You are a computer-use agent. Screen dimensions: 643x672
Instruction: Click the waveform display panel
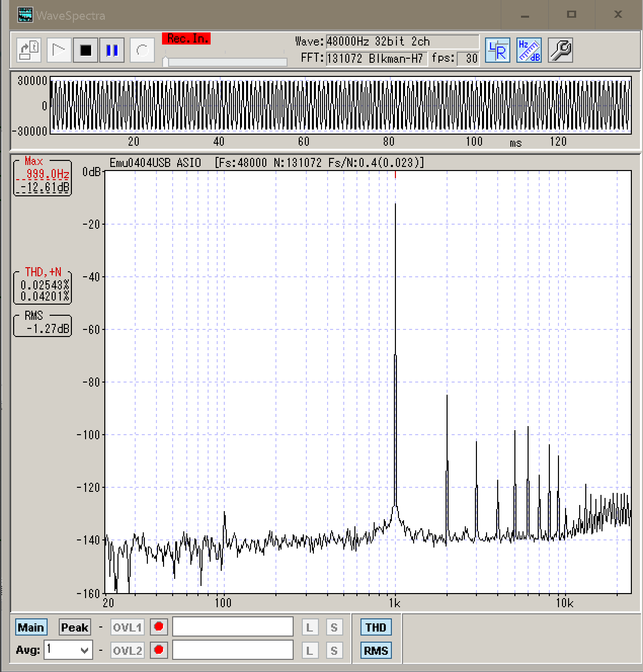[x=341, y=105]
